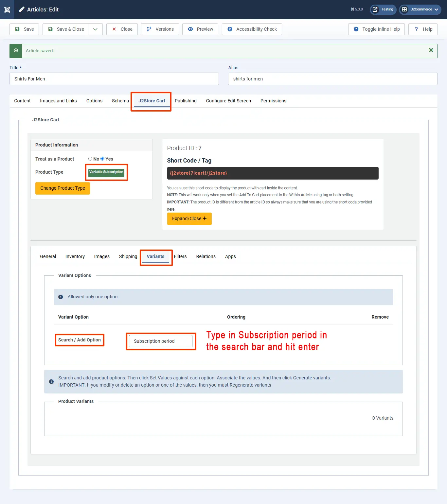Select Yes for Treat as a Product

coord(102,159)
